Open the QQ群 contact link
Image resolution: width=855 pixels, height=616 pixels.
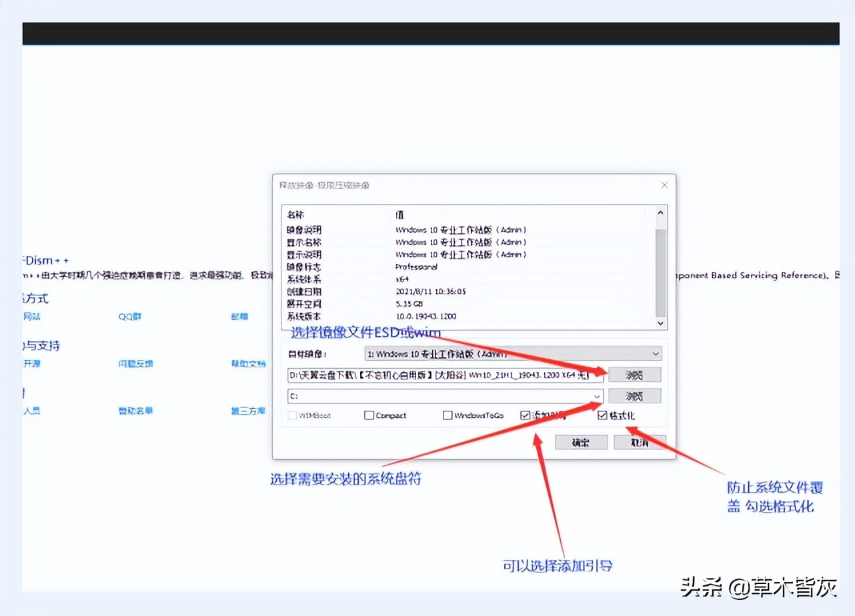pos(129,317)
